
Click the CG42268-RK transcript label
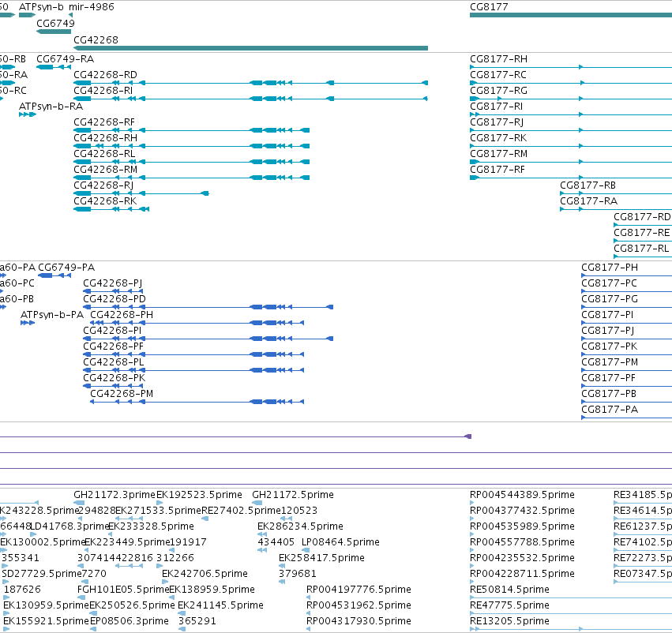[x=105, y=201]
